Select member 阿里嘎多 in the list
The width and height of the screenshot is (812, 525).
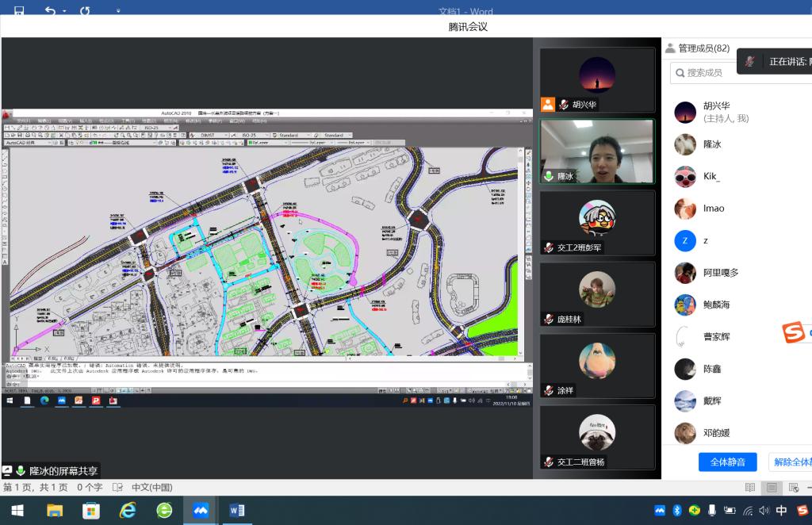720,272
